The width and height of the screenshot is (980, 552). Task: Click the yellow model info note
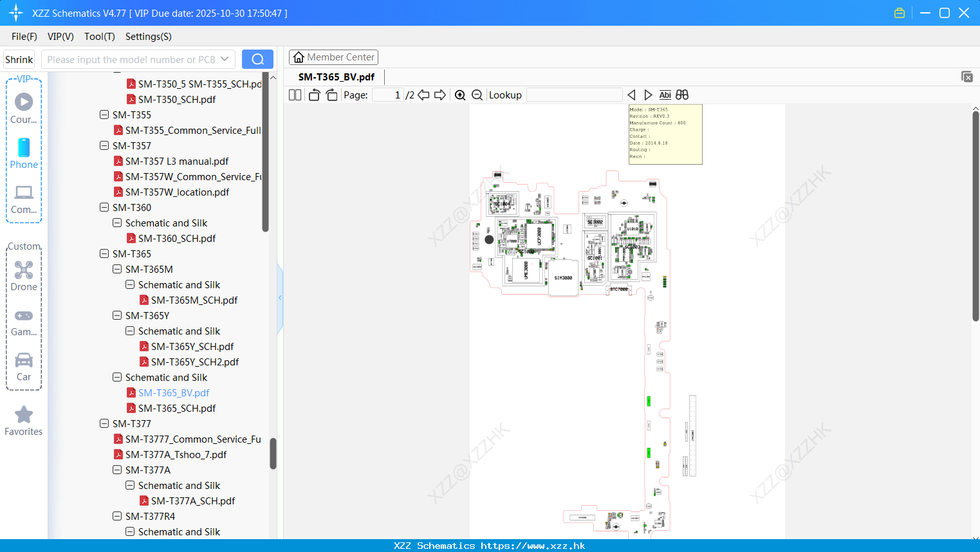pos(665,134)
